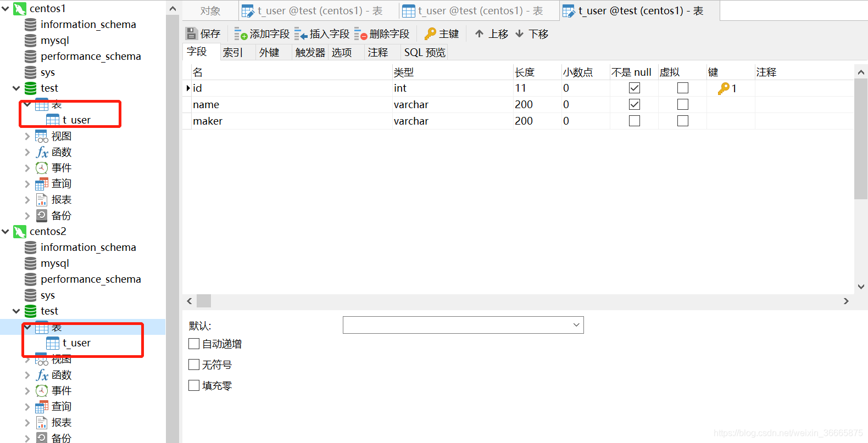Click the sys database icon under centos1
The height and width of the screenshot is (443, 868).
[x=31, y=72]
